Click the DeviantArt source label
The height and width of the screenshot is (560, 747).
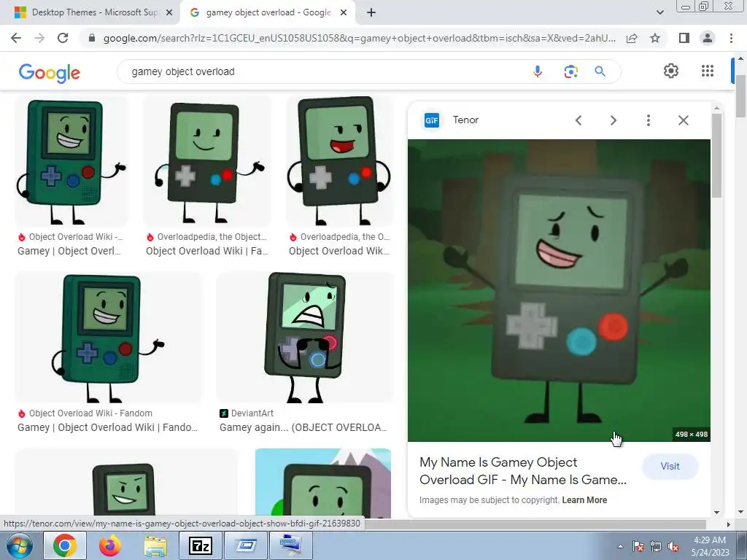pyautogui.click(x=252, y=413)
